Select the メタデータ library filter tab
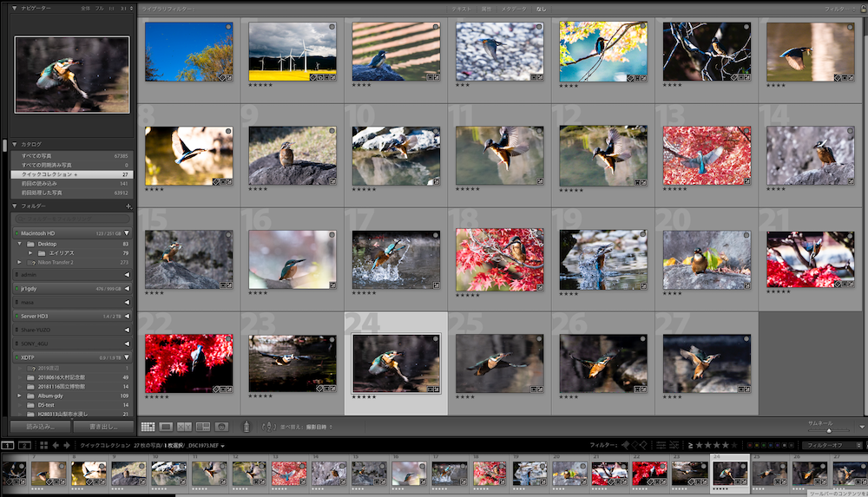Viewport: 868px width, 497px height. point(513,8)
